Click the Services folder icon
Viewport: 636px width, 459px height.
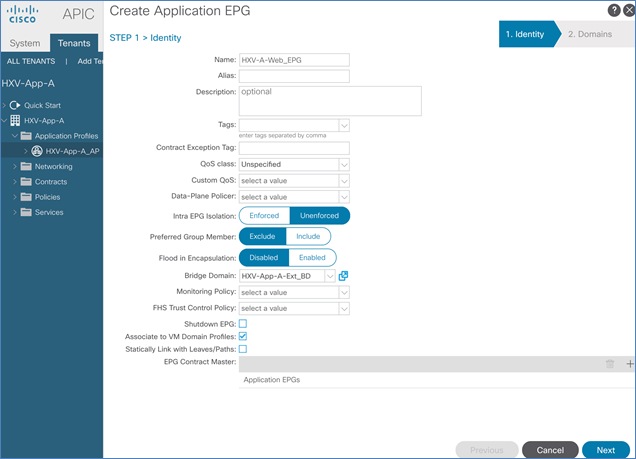[x=26, y=212]
